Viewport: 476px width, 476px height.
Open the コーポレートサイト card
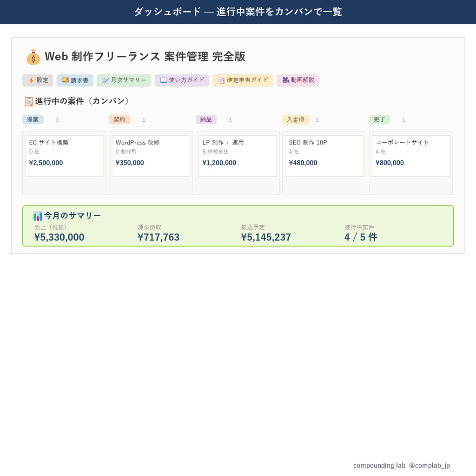click(411, 156)
